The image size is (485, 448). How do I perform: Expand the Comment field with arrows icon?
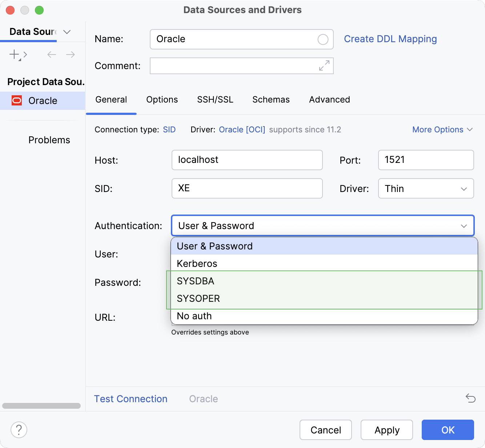point(324,65)
